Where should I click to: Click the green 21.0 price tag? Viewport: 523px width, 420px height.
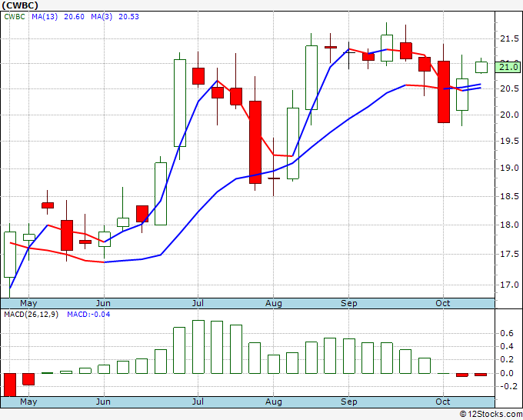click(508, 67)
